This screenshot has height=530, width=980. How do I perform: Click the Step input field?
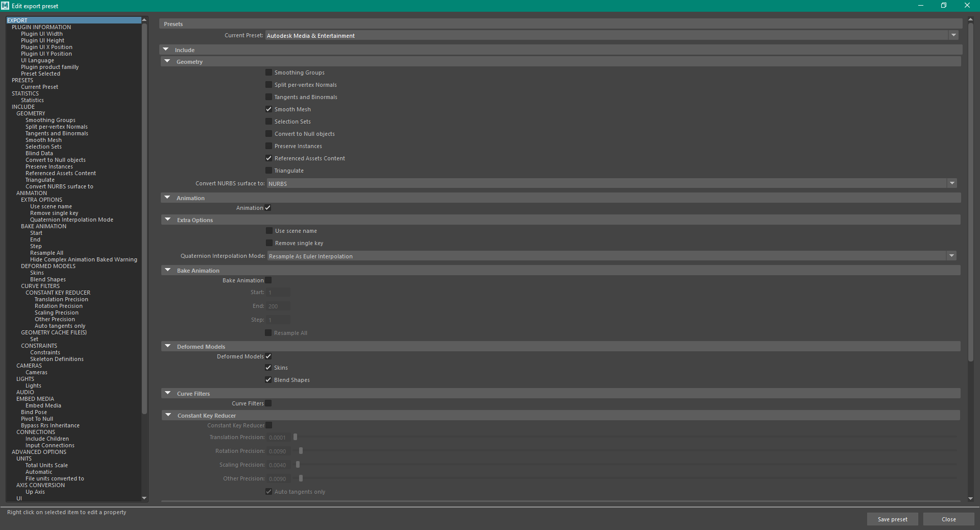(278, 319)
